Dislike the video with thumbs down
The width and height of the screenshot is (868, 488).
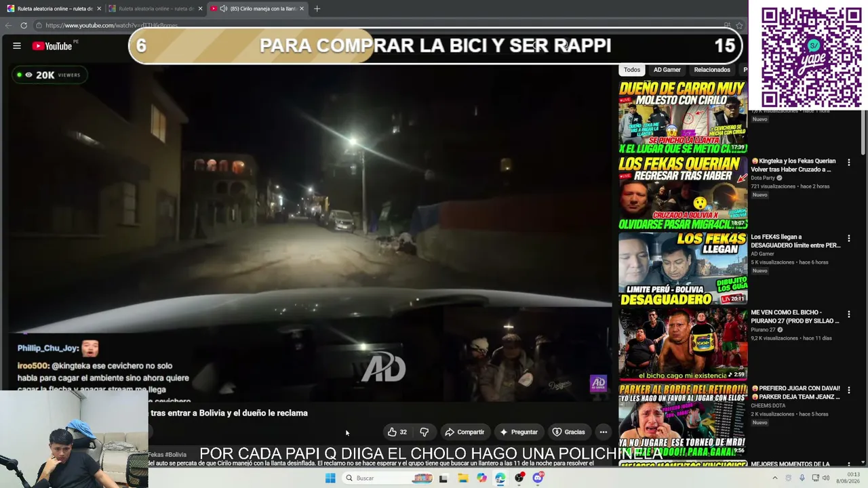pyautogui.click(x=424, y=432)
